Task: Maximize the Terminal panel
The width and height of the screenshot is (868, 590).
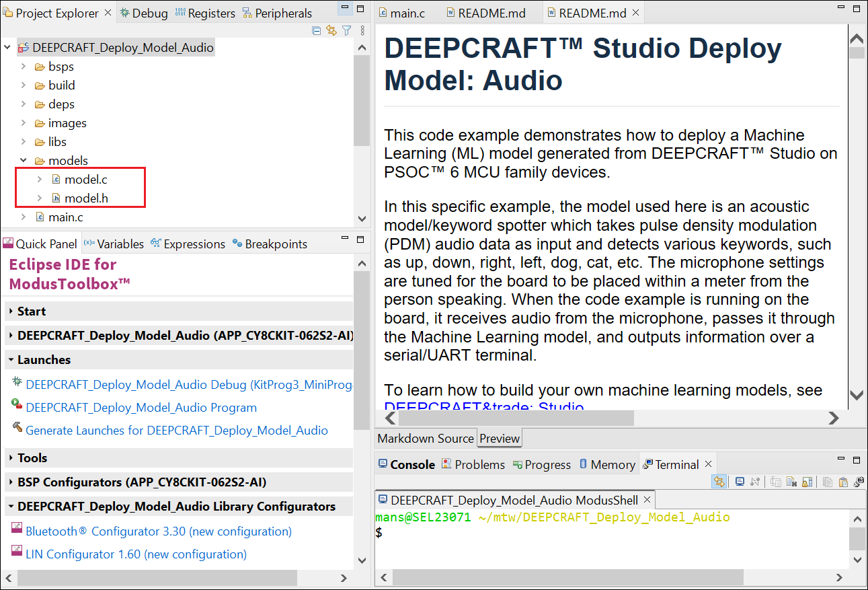Action: (x=857, y=459)
